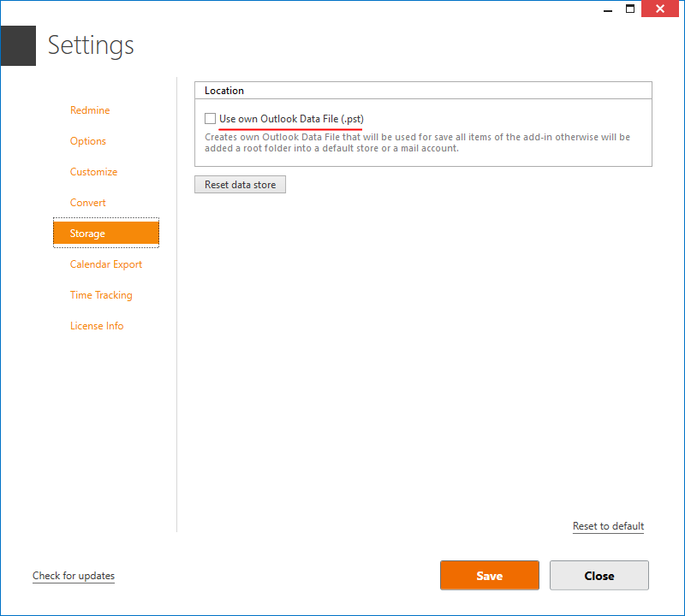Select the Storage section
Viewport: 685px width, 616px height.
[106, 233]
